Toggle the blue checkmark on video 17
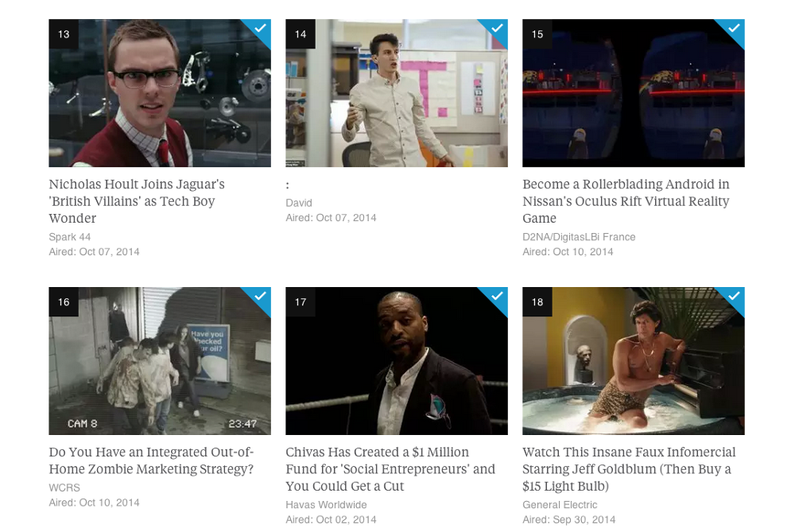 (x=497, y=297)
